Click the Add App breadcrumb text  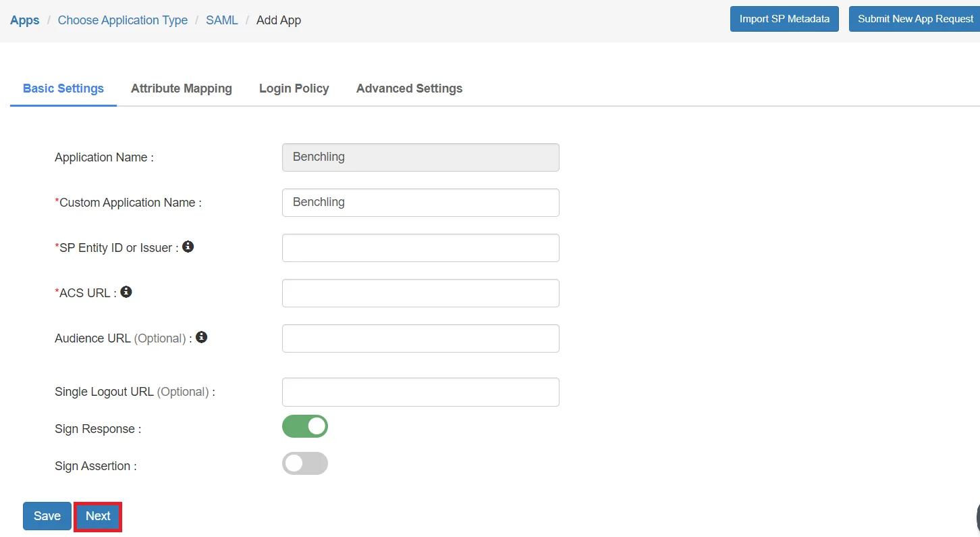pos(279,20)
